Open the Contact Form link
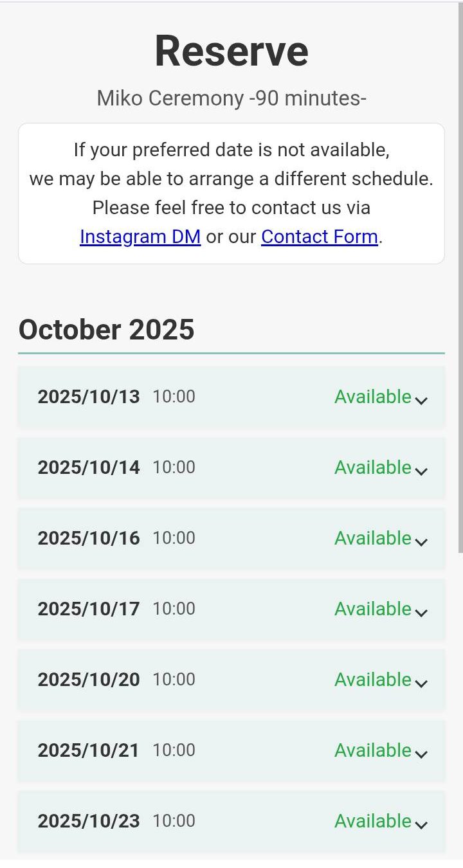The height and width of the screenshot is (868, 463). [319, 237]
